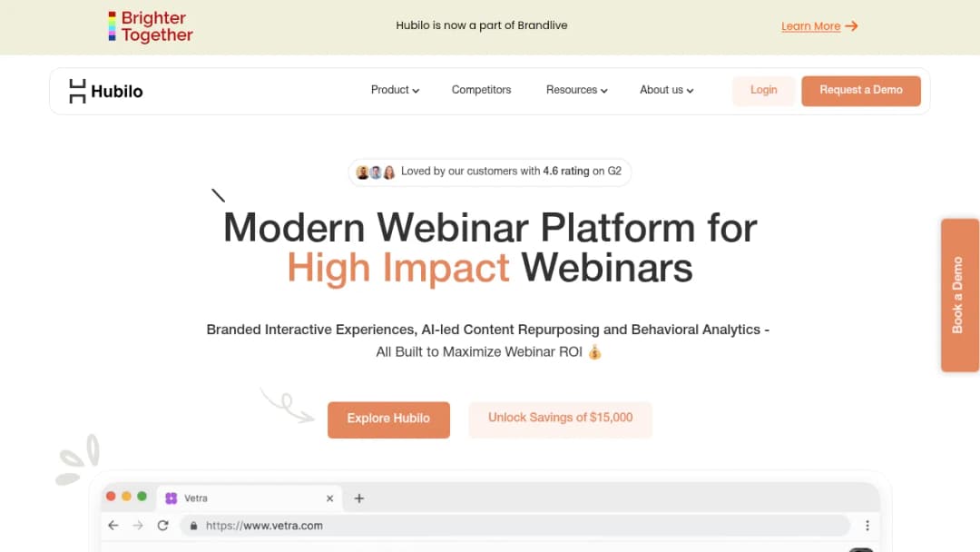Expand the Resources dropdown menu
This screenshot has width=980, height=552.
[x=577, y=90]
